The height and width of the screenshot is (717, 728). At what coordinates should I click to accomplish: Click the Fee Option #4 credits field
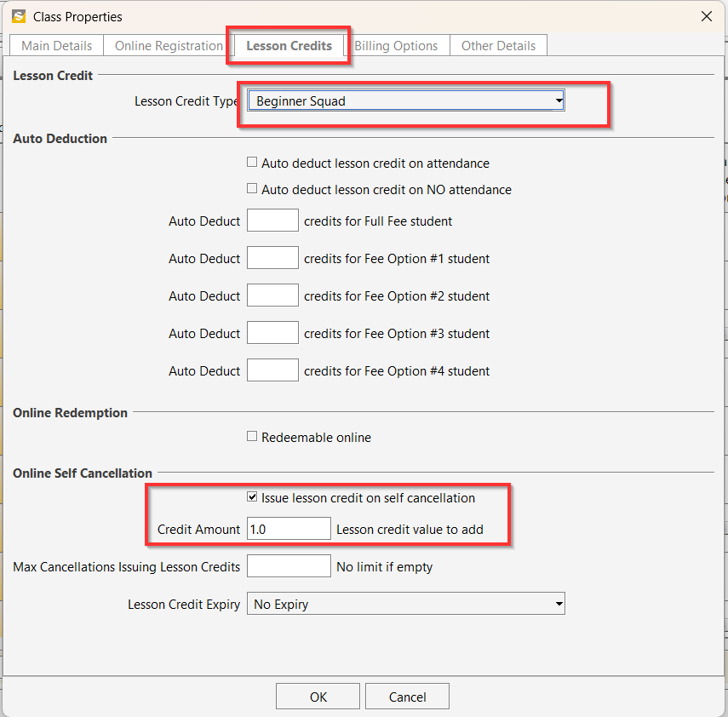(x=272, y=371)
